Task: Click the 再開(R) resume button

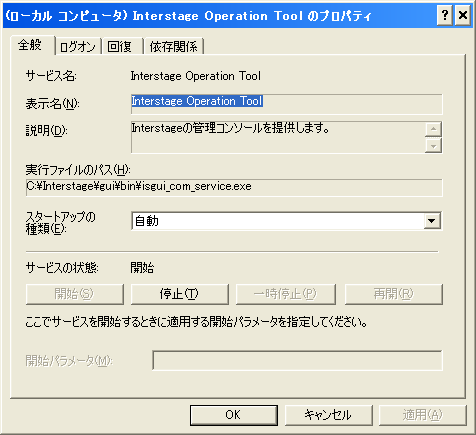Action: tap(393, 294)
